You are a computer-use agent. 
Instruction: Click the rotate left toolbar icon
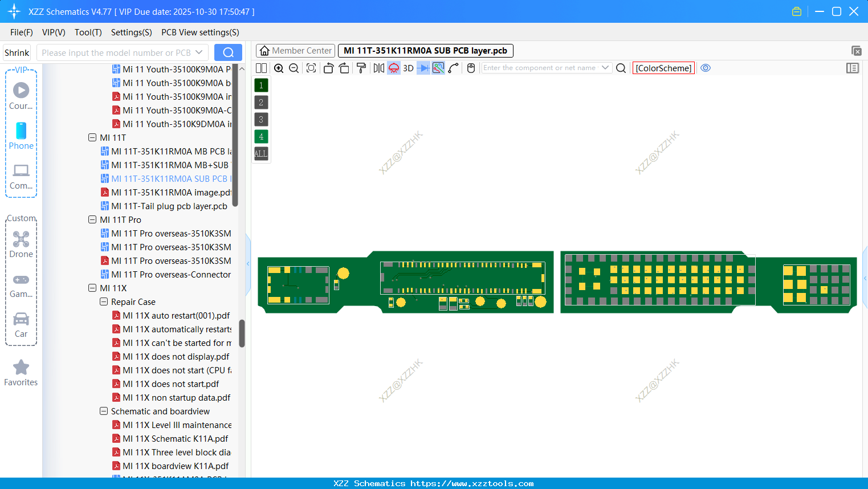[328, 68]
